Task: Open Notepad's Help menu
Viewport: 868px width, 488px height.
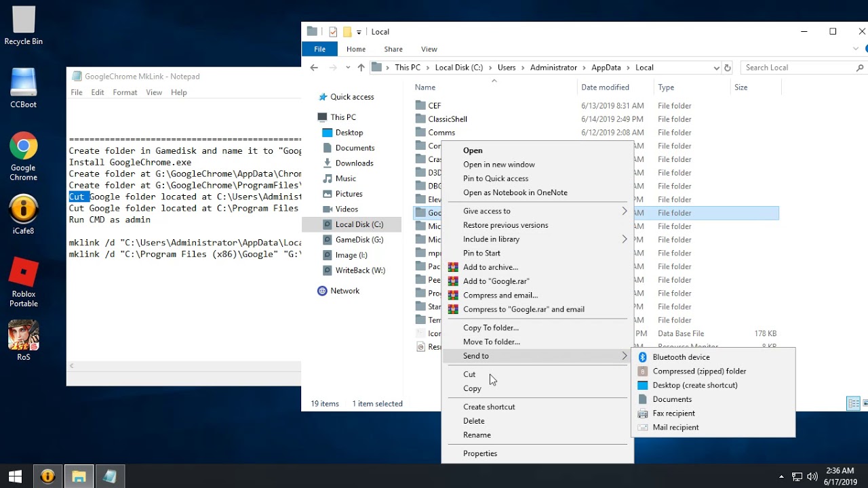Action: click(x=179, y=92)
